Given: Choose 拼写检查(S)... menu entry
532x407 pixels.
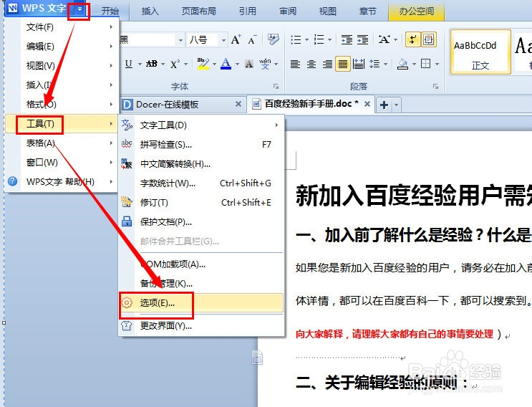Looking at the screenshot, I should (x=201, y=145).
